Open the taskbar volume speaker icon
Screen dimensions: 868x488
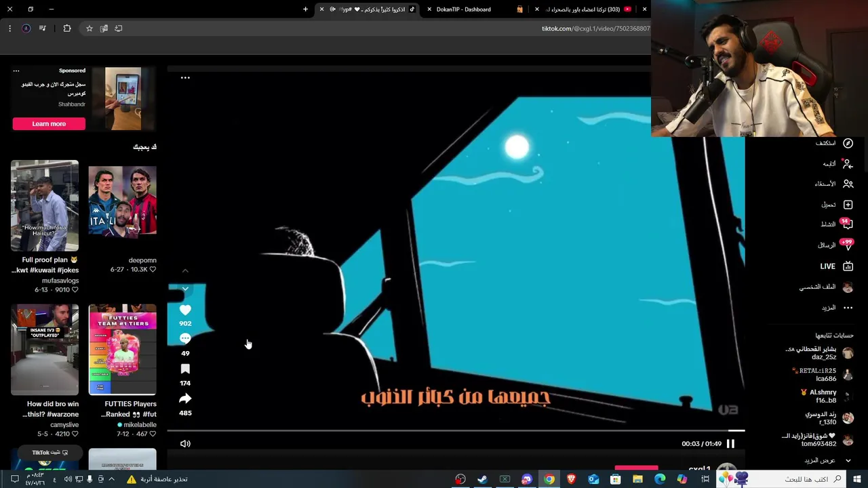(68, 479)
